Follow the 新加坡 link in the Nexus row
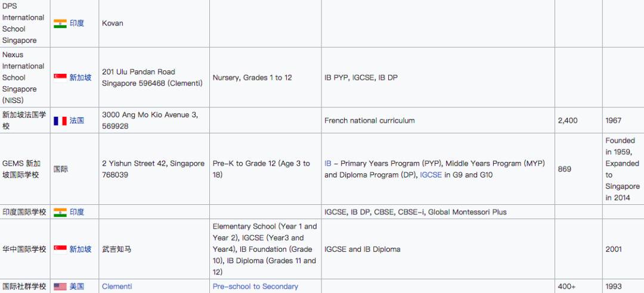Viewport: 644px width, 293px height. [x=80, y=77]
